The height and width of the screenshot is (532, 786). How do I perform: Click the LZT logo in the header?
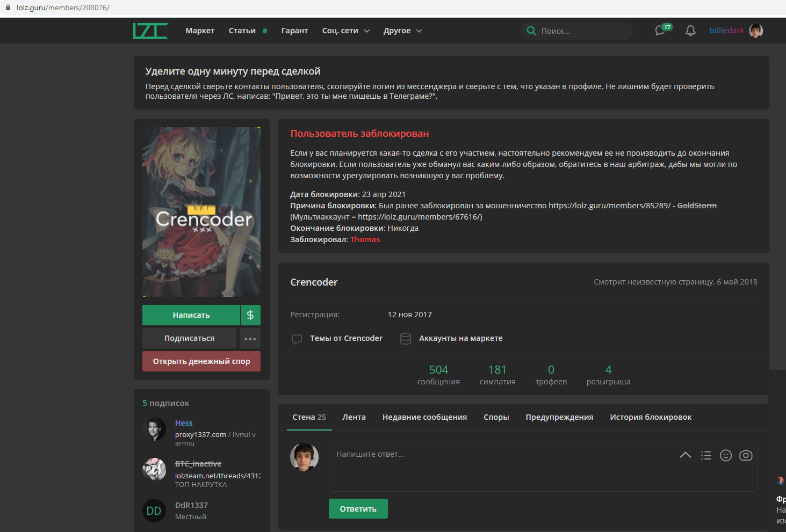tap(150, 31)
